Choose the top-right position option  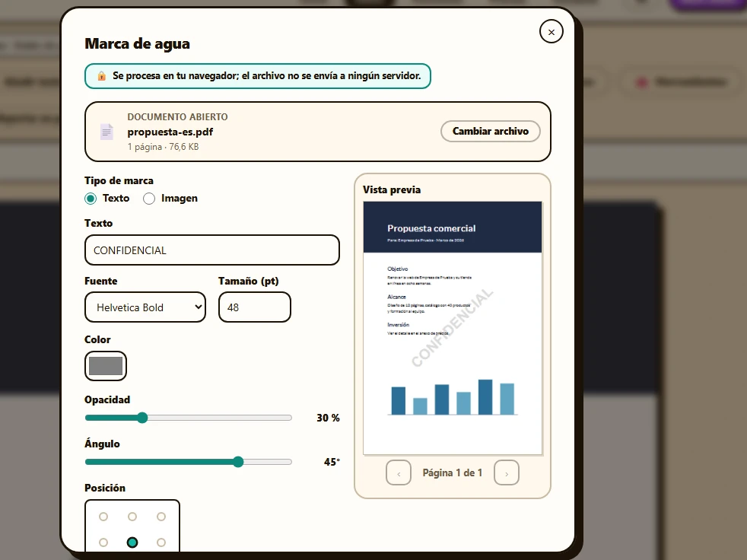pos(161,517)
